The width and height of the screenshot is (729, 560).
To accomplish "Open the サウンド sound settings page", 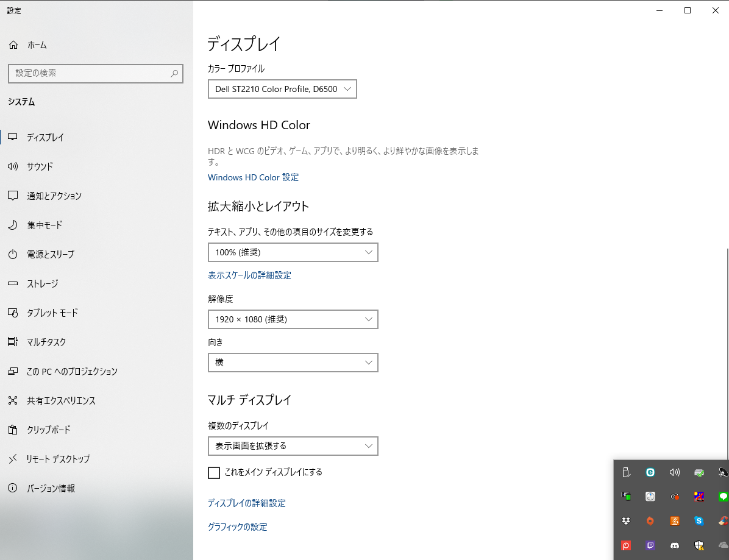I will click(40, 166).
